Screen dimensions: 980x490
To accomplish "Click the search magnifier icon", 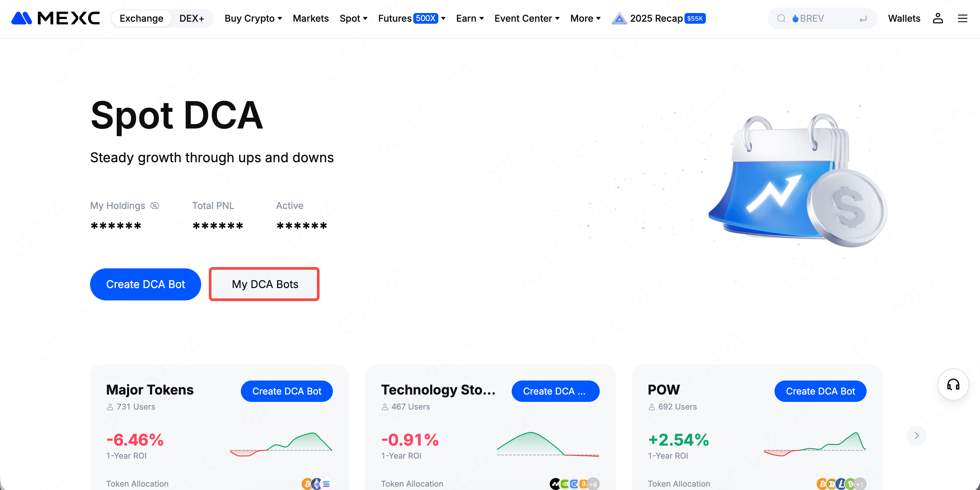I will [781, 18].
